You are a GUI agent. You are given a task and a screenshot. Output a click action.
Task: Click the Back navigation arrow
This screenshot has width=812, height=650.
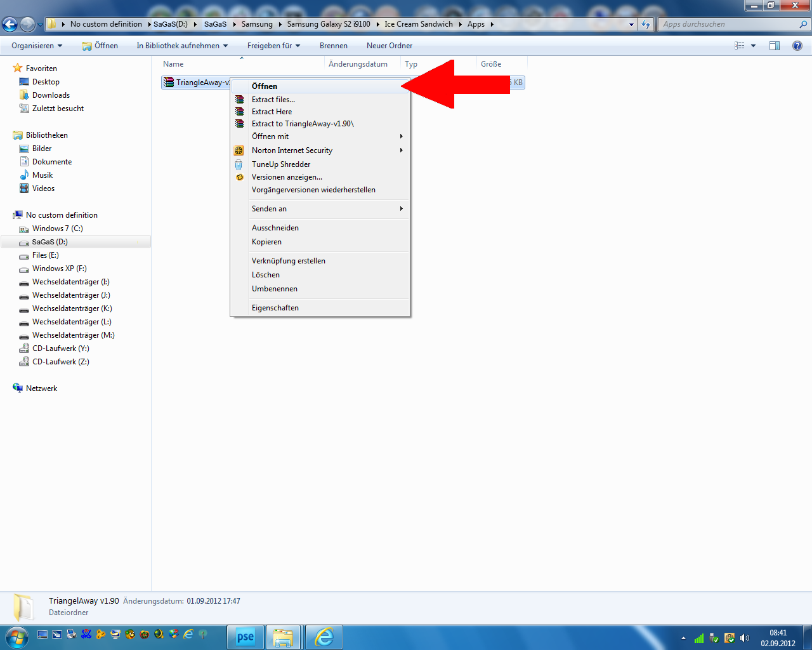(x=10, y=24)
